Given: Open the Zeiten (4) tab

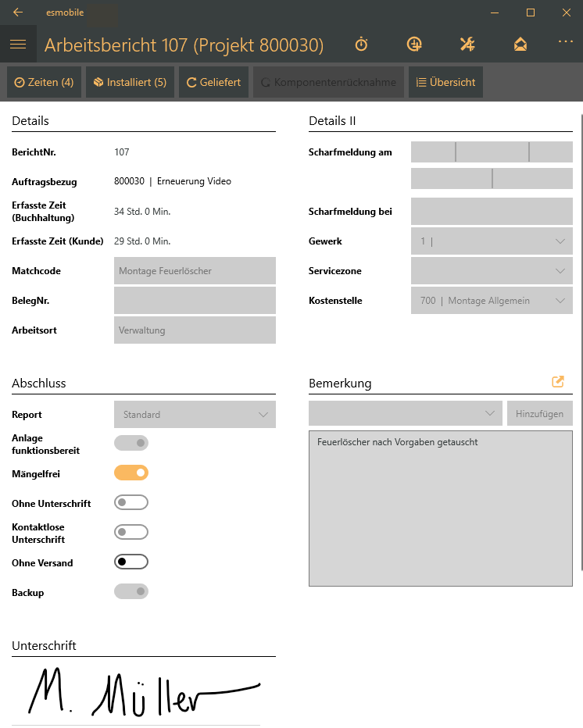Looking at the screenshot, I should pyautogui.click(x=44, y=82).
